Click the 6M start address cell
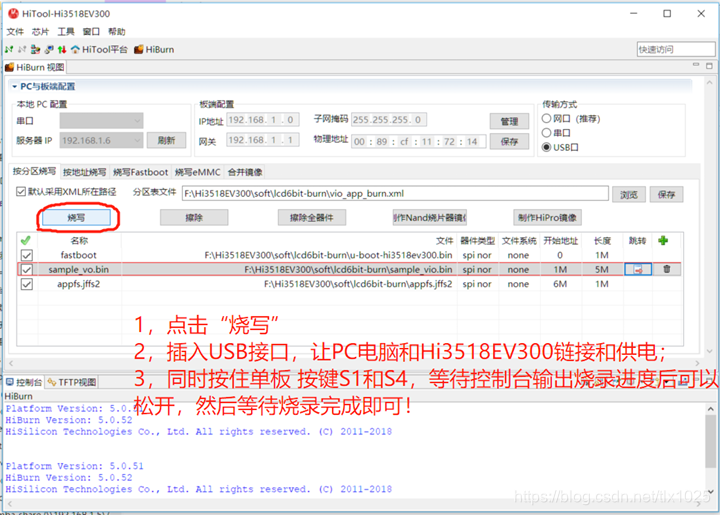This screenshot has height=515, width=720. [560, 284]
